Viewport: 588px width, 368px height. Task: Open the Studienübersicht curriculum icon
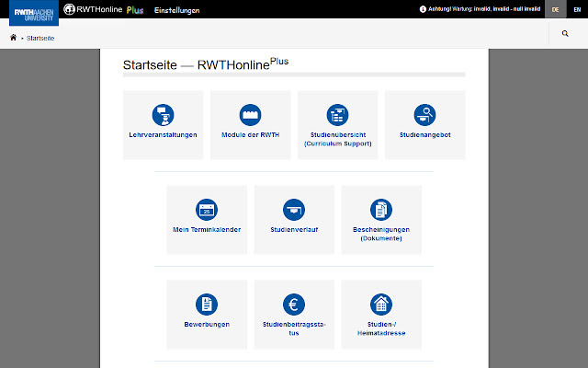(337, 114)
